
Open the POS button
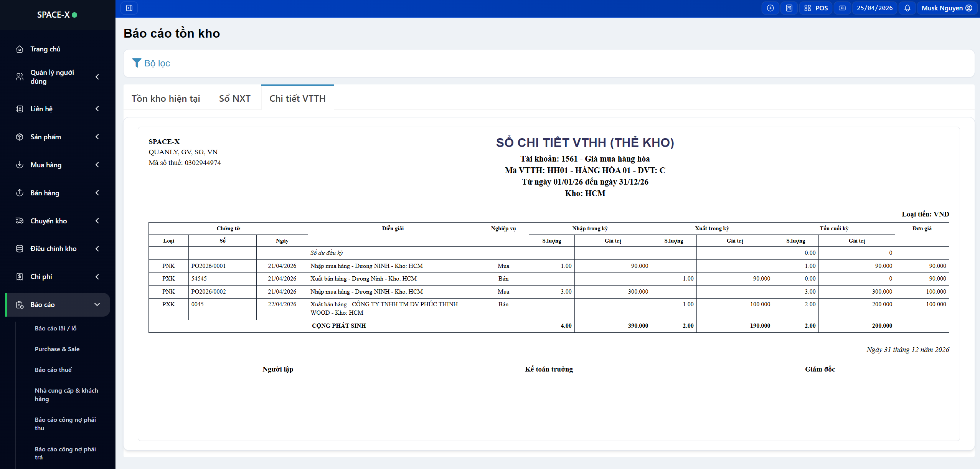pos(816,8)
